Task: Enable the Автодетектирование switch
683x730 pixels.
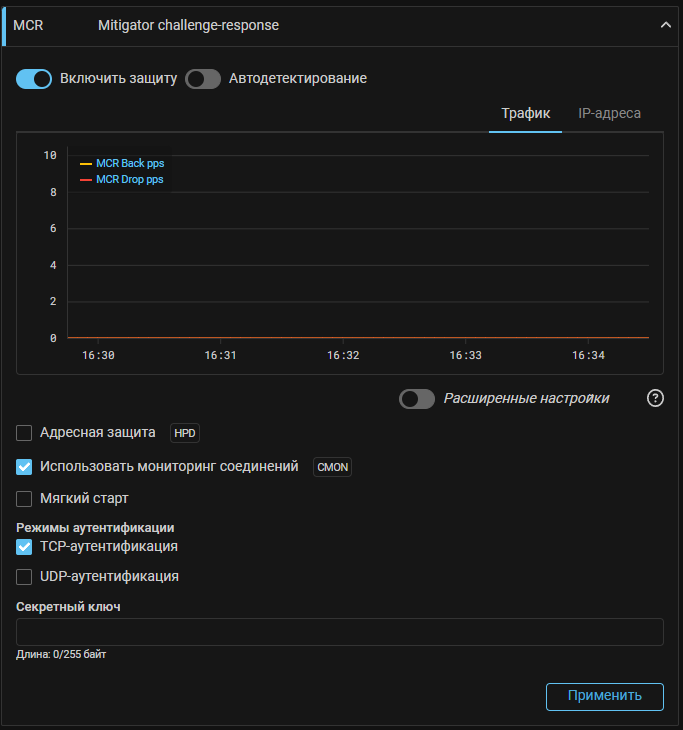Action: [203, 79]
